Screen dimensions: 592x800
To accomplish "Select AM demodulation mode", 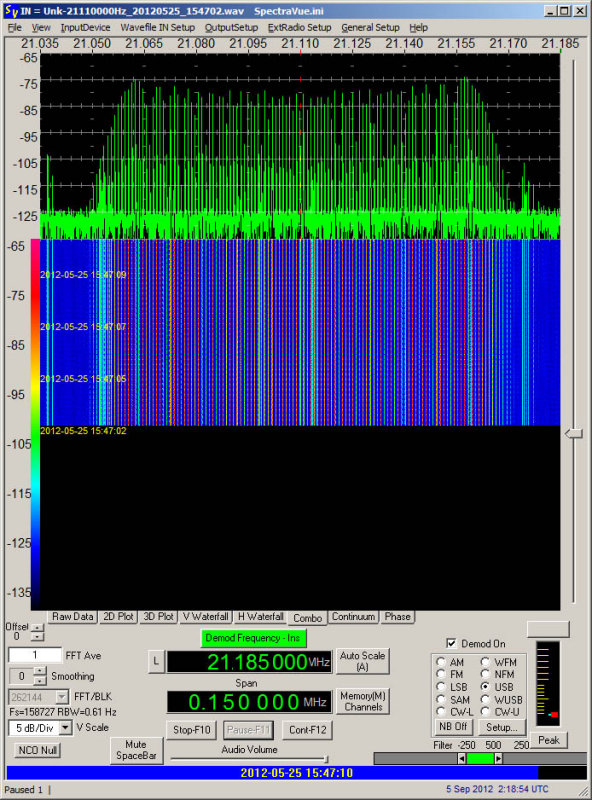I will click(441, 662).
